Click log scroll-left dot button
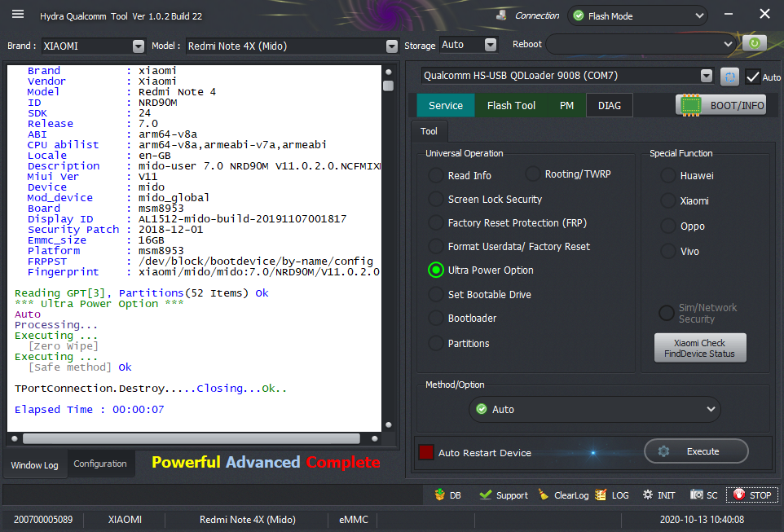784x532 pixels. click(15, 438)
